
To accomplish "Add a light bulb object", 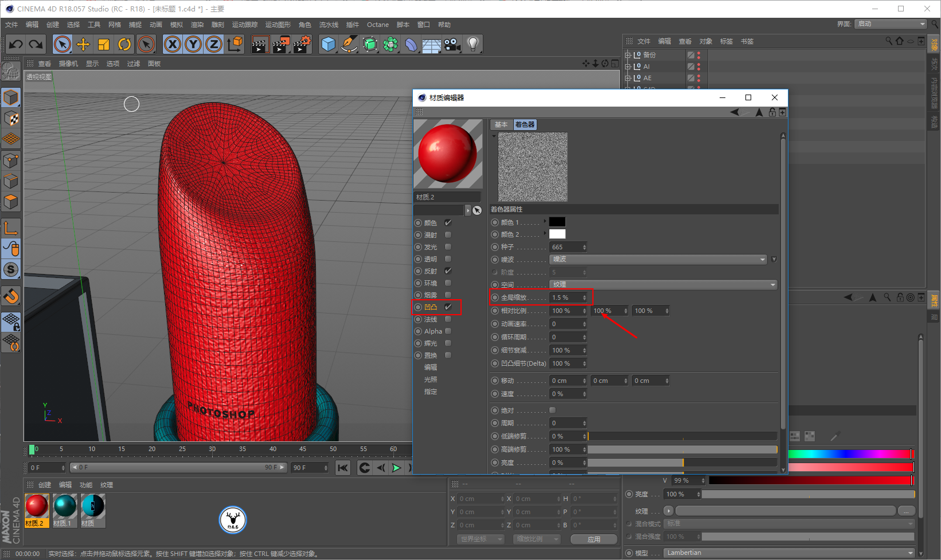I will (473, 44).
